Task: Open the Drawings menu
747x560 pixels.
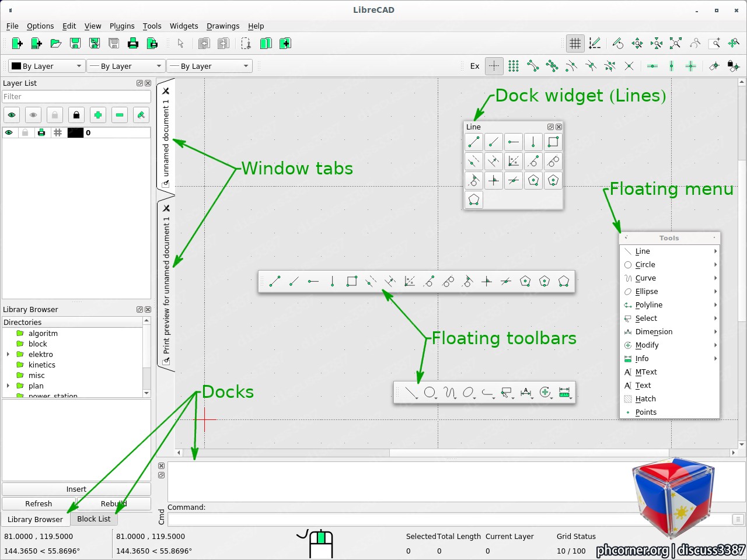Action: pyautogui.click(x=223, y=26)
